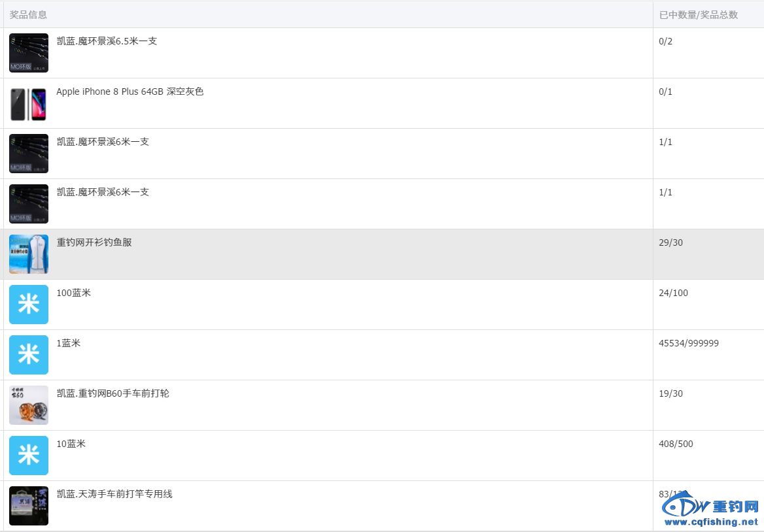Click the iPhone 8 Plus product thumbnail
The height and width of the screenshot is (532, 764).
tap(28, 104)
